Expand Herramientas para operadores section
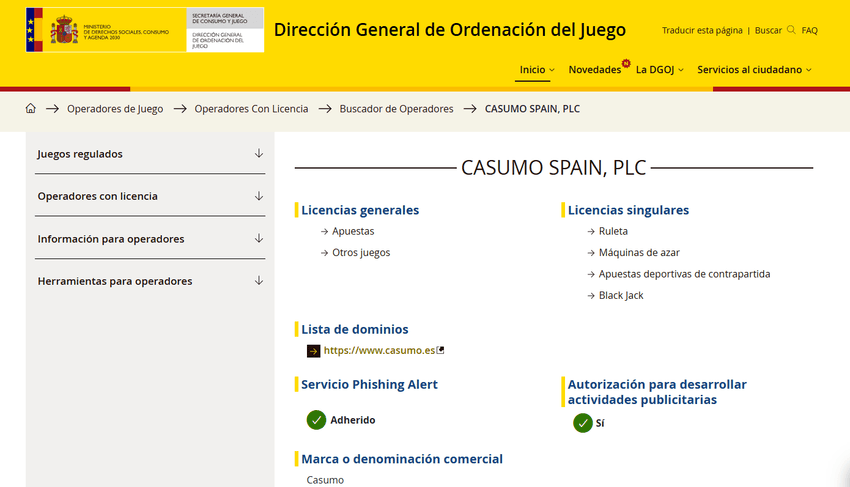The height and width of the screenshot is (487, 850). pyautogui.click(x=150, y=281)
